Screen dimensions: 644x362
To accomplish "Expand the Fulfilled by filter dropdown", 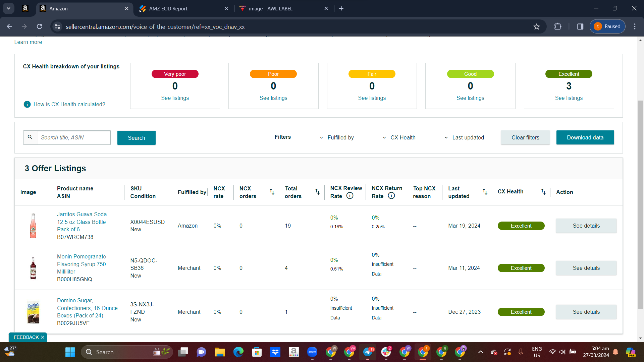I will click(337, 137).
